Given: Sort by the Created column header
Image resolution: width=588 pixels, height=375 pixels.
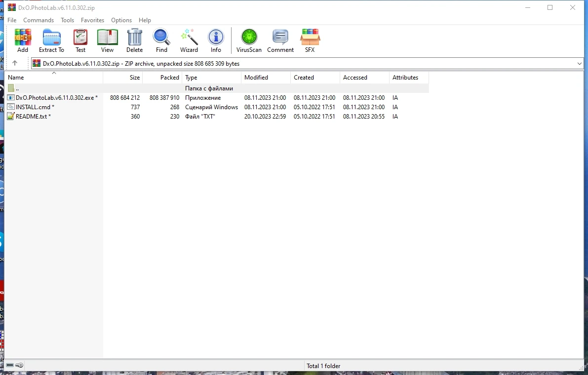Looking at the screenshot, I should (x=315, y=78).
